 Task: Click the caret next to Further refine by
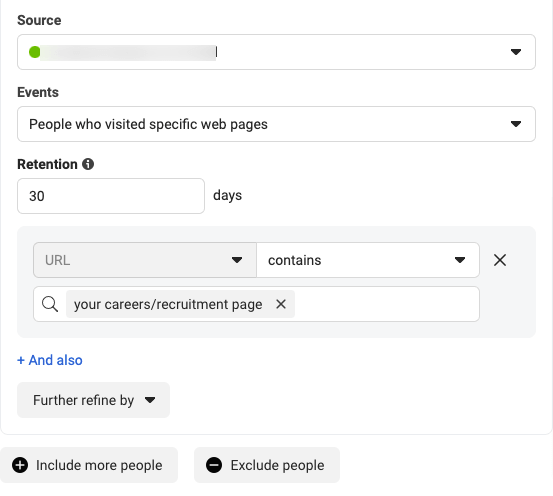(150, 400)
